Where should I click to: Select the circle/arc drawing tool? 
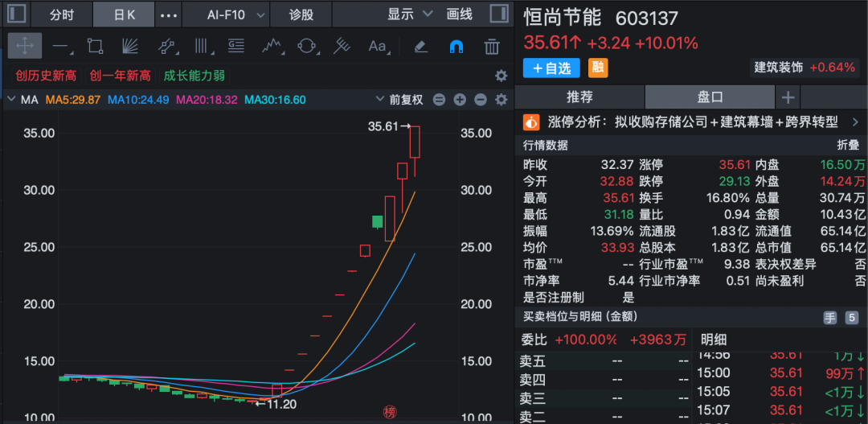[307, 46]
